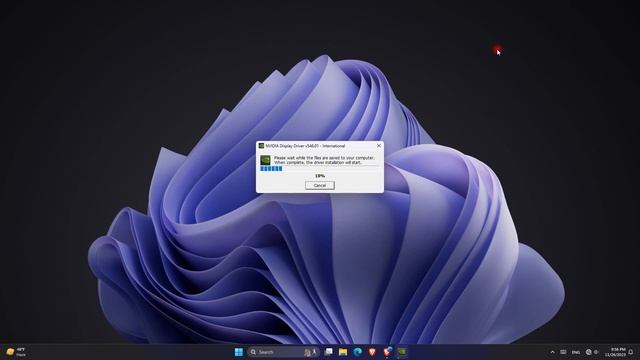Open the weather widget on the taskbar
The height and width of the screenshot is (360, 640).
click(x=16, y=352)
